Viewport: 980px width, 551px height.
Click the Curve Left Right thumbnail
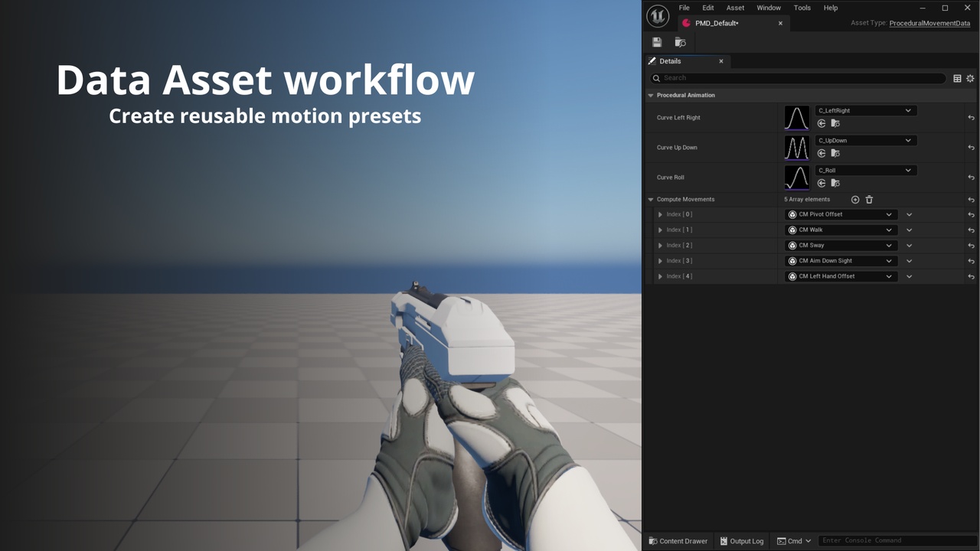(797, 118)
